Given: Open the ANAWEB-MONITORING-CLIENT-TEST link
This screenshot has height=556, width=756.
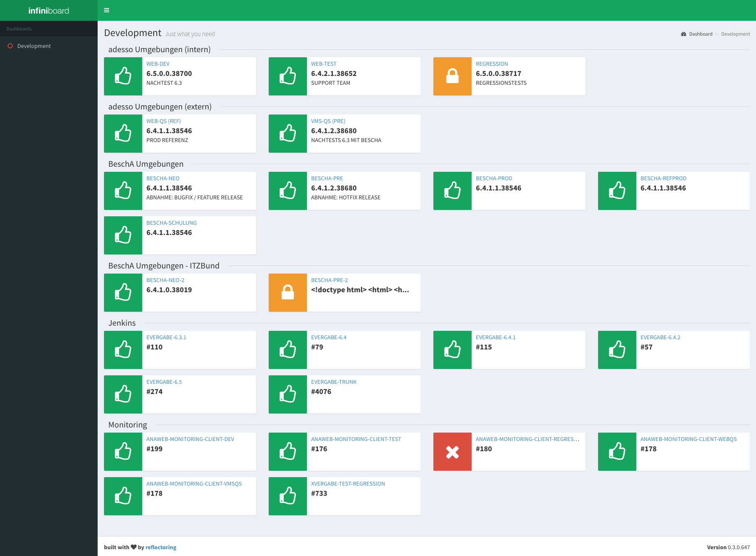Looking at the screenshot, I should [356, 439].
